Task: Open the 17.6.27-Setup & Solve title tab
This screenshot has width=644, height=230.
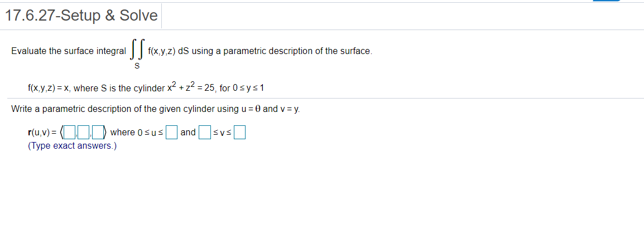Action: [x=81, y=16]
